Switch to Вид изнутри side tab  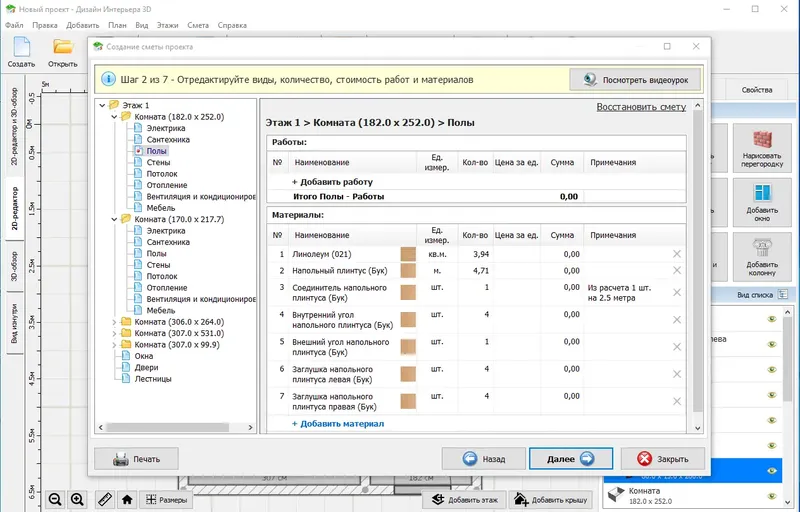click(14, 323)
